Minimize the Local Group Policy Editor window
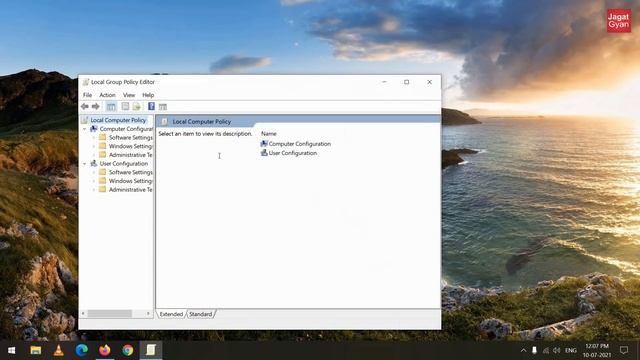 point(384,82)
